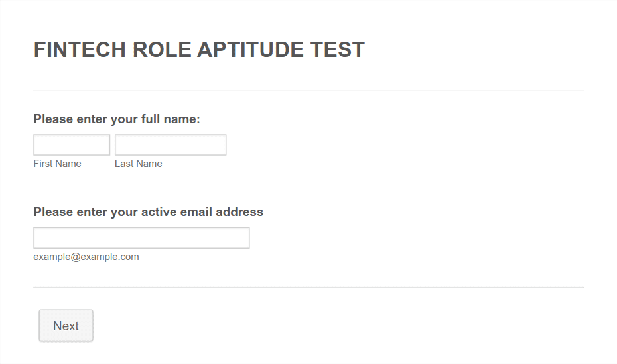
Task: Click the 'First Name' sublabel text
Action: tap(58, 164)
